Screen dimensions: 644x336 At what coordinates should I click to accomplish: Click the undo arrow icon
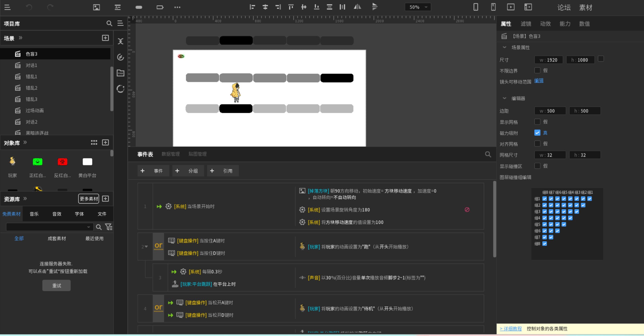tap(29, 7)
